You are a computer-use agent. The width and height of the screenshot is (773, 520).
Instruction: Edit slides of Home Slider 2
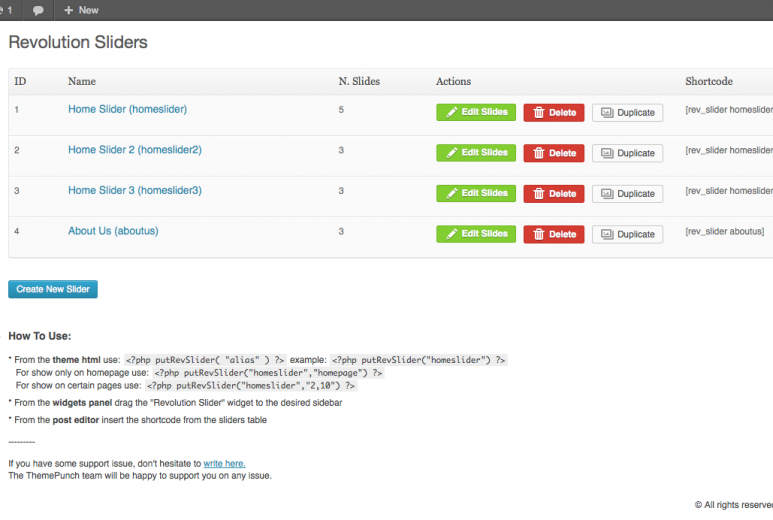[x=476, y=153]
